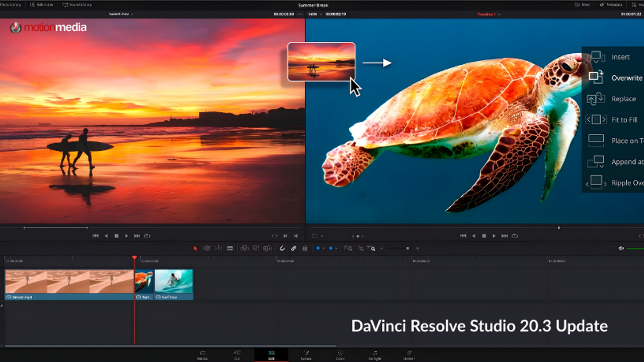Screen dimensions: 644x362
Task: Enable the Snapping magnet tool
Action: tap(282, 248)
